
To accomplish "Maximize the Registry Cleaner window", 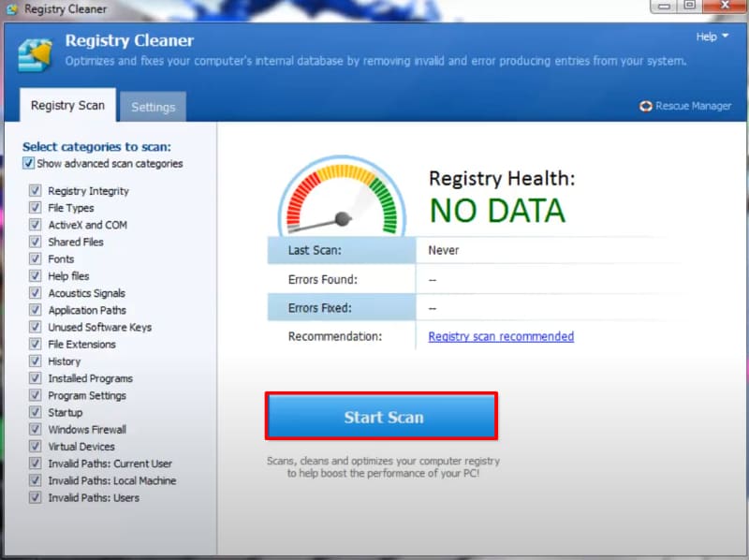I will tap(690, 6).
